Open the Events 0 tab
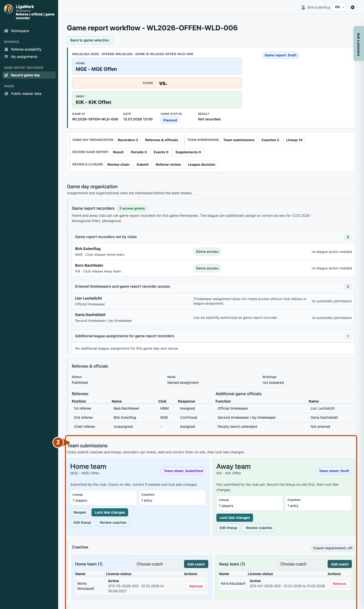The image size is (364, 609). pos(161,152)
